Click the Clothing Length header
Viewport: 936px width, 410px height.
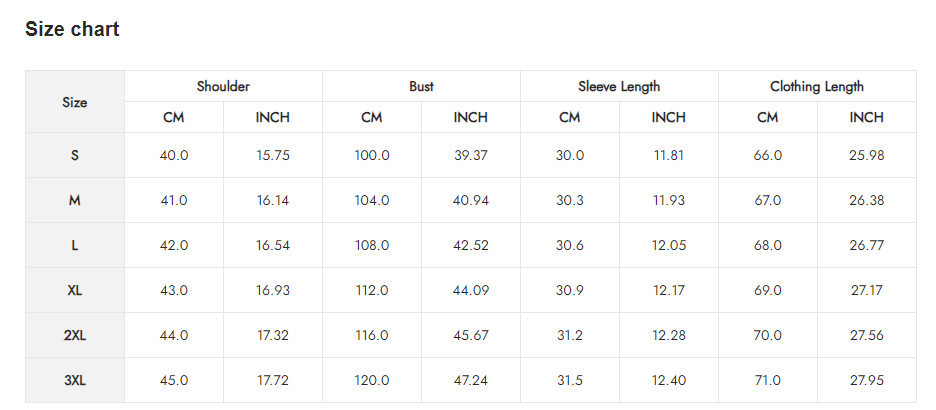coord(817,87)
